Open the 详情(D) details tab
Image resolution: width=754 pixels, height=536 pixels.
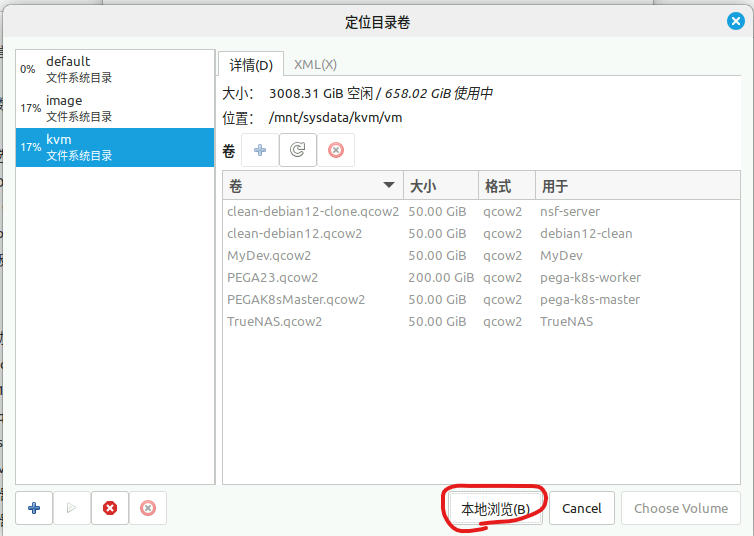pos(251,65)
